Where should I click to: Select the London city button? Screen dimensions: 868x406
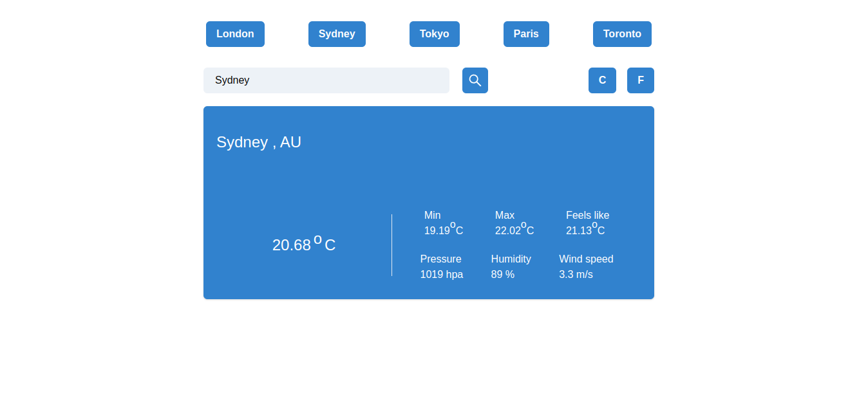[x=235, y=34]
